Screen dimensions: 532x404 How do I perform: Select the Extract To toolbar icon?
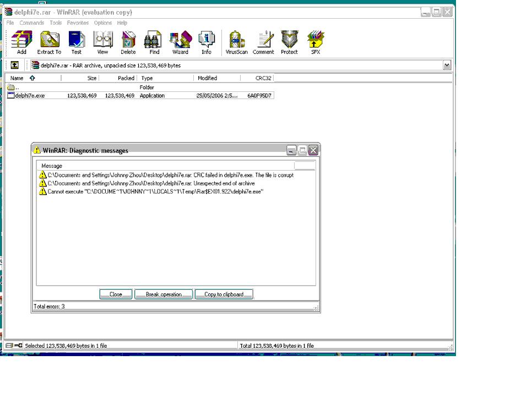(x=49, y=42)
